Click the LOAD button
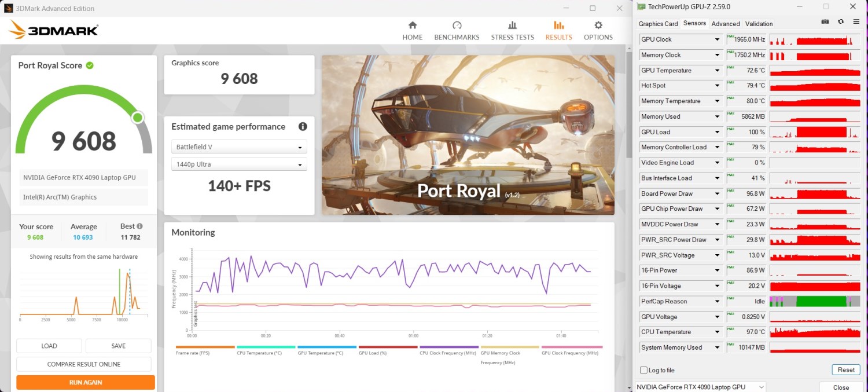The height and width of the screenshot is (392, 868). (49, 346)
